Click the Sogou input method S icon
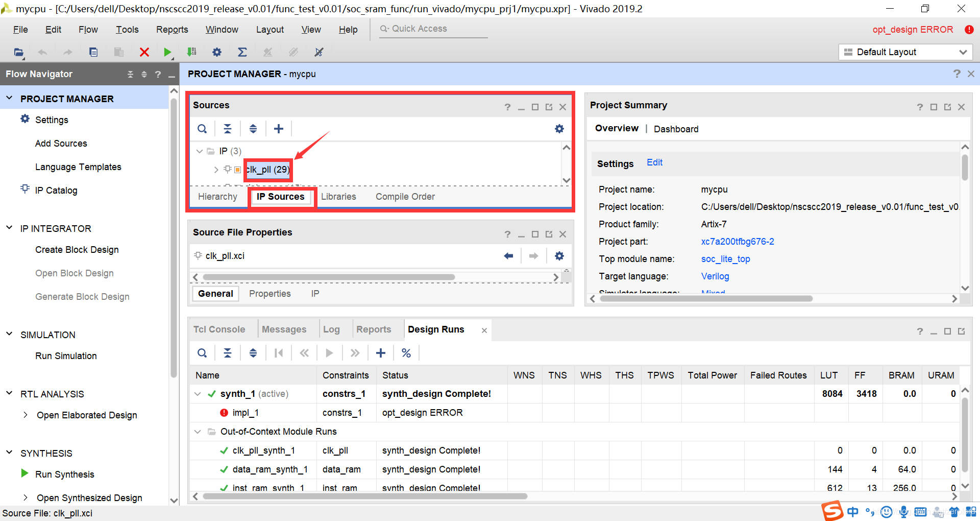This screenshot has width=980, height=521. pyautogui.click(x=832, y=511)
